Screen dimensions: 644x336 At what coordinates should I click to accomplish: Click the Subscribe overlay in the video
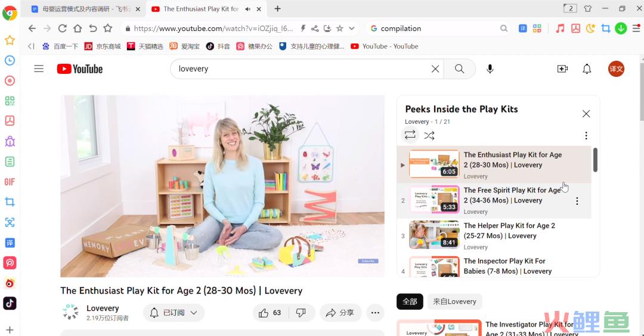[x=368, y=261]
